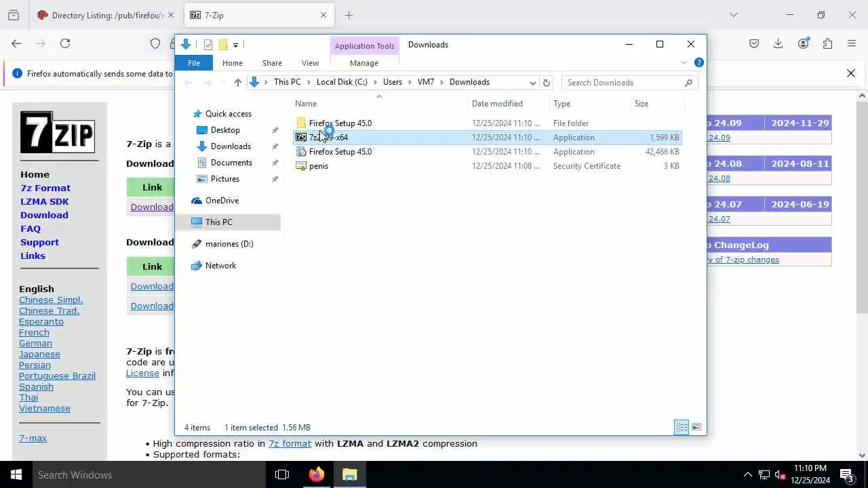This screenshot has width=868, height=488.
Task: Click Explorer Help question mark icon
Action: point(699,62)
